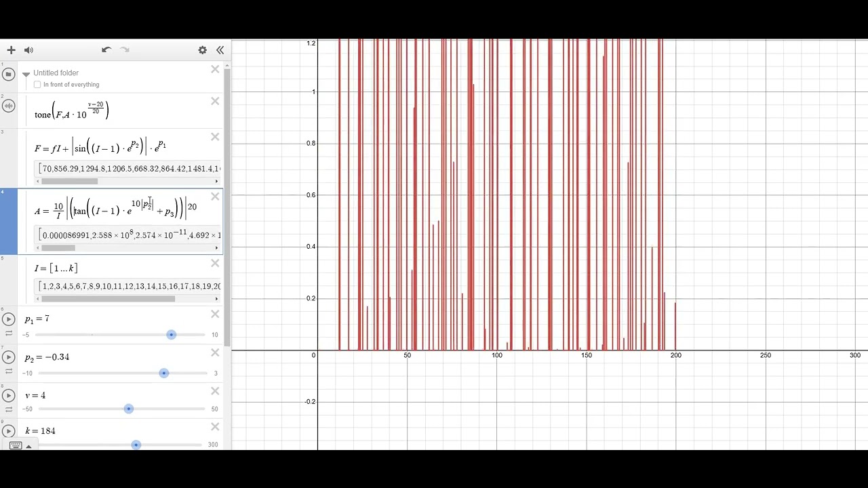The width and height of the screenshot is (868, 488).
Task: Delete the k slider row
Action: coord(215,426)
